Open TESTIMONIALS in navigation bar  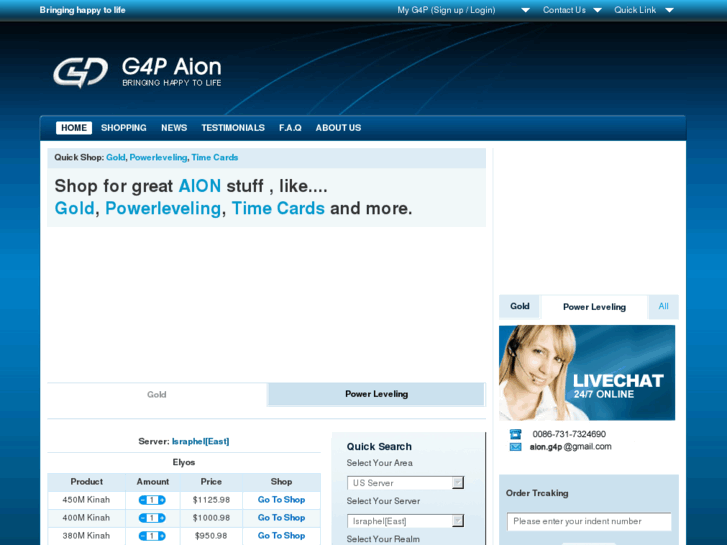233,128
